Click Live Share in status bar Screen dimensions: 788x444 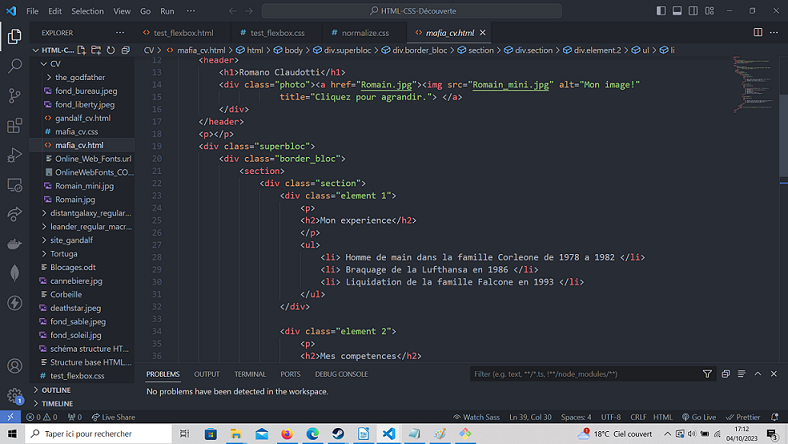114,417
